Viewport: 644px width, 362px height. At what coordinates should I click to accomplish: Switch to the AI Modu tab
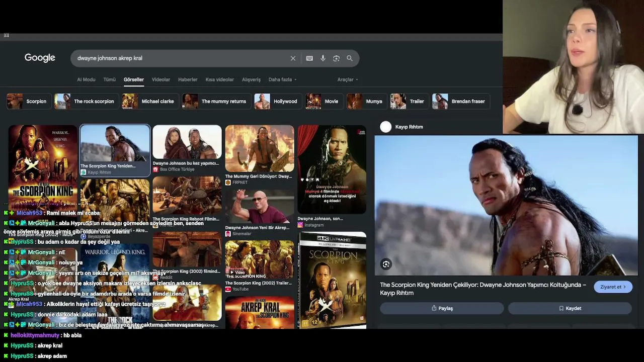(86, 79)
